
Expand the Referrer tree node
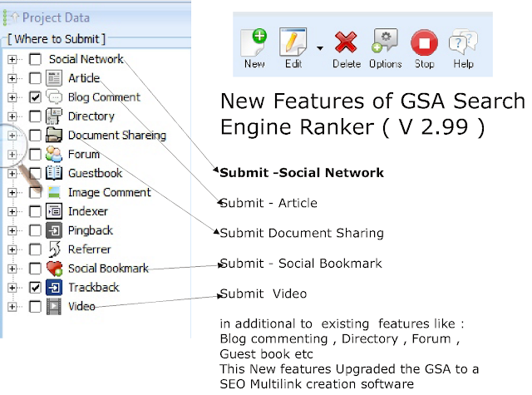pyautogui.click(x=12, y=249)
